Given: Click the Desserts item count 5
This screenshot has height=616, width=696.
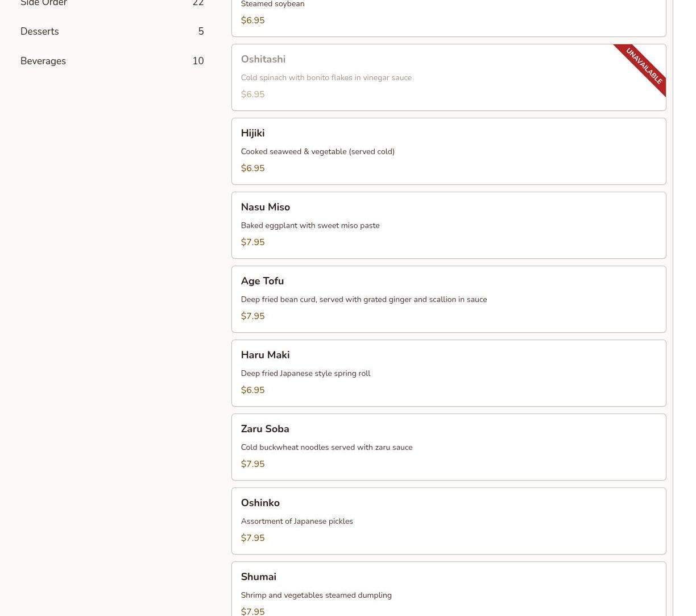Looking at the screenshot, I should coord(201,31).
